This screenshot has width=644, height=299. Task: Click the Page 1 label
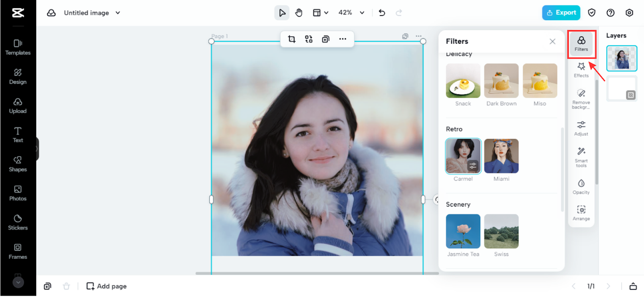tap(219, 36)
